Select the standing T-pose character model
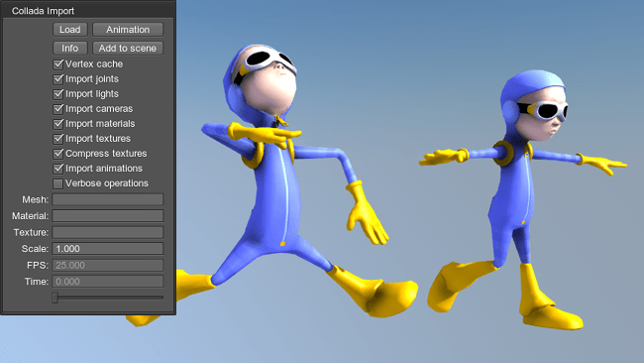The height and width of the screenshot is (363, 644). point(522,199)
